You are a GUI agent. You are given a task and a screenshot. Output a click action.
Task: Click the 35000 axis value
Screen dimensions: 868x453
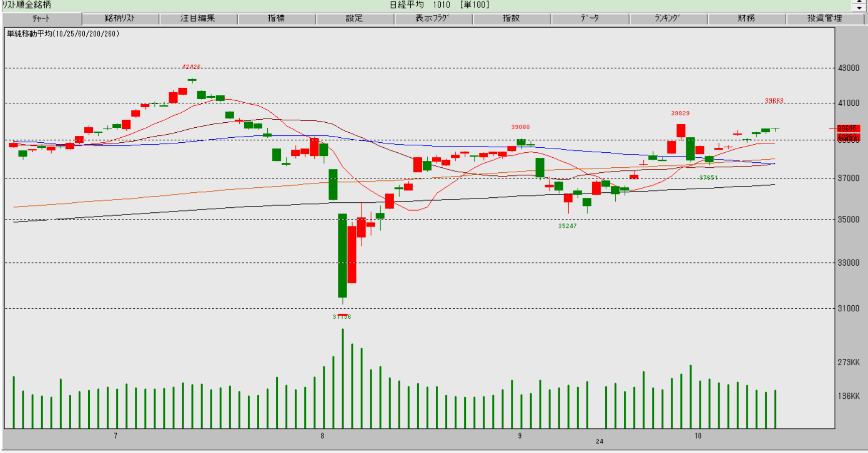pyautogui.click(x=849, y=219)
